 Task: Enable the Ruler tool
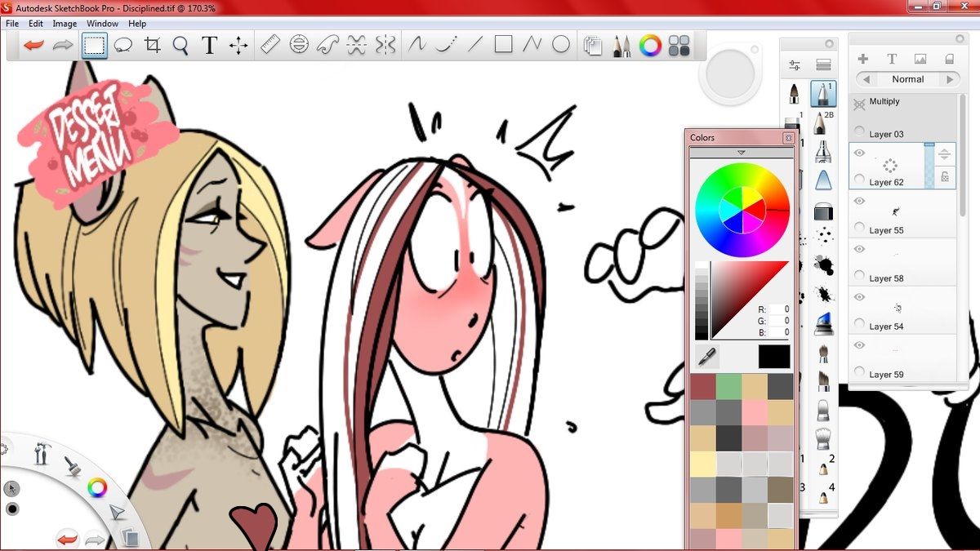270,45
